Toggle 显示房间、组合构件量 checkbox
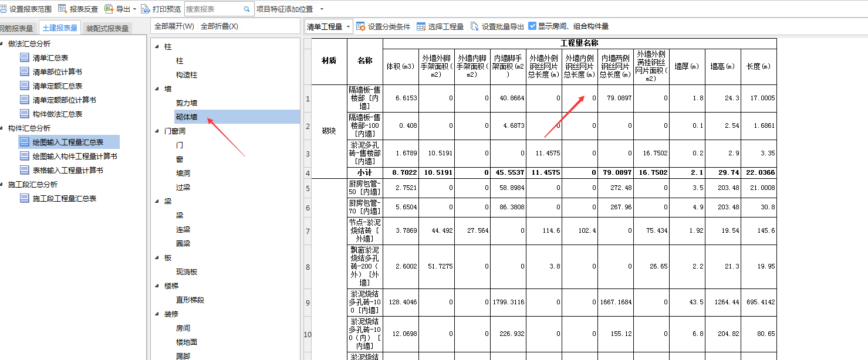This screenshot has width=868, height=360. pyautogui.click(x=532, y=26)
